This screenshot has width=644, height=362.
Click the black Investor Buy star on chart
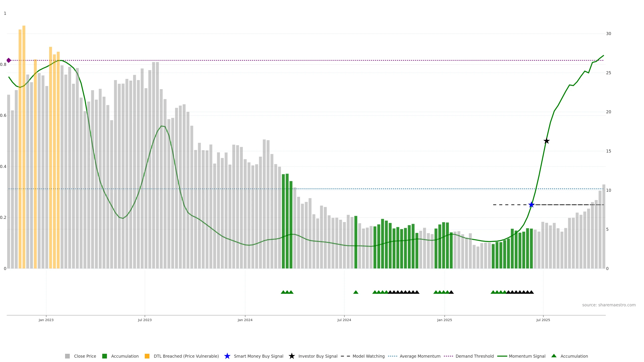click(x=547, y=141)
